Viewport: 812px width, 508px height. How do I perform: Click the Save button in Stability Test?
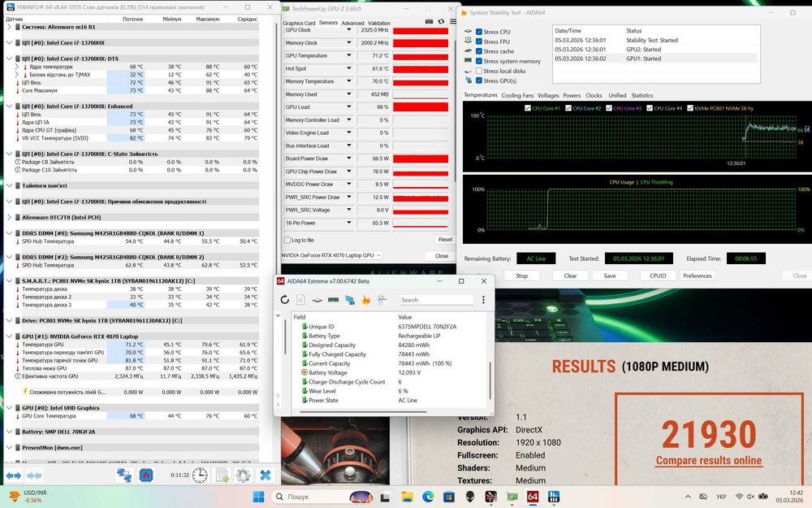(610, 276)
